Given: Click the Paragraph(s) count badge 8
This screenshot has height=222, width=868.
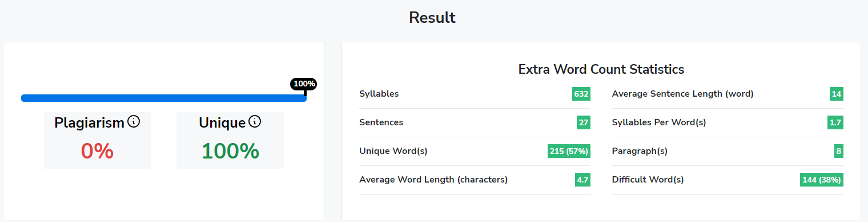Looking at the screenshot, I should (839, 151).
